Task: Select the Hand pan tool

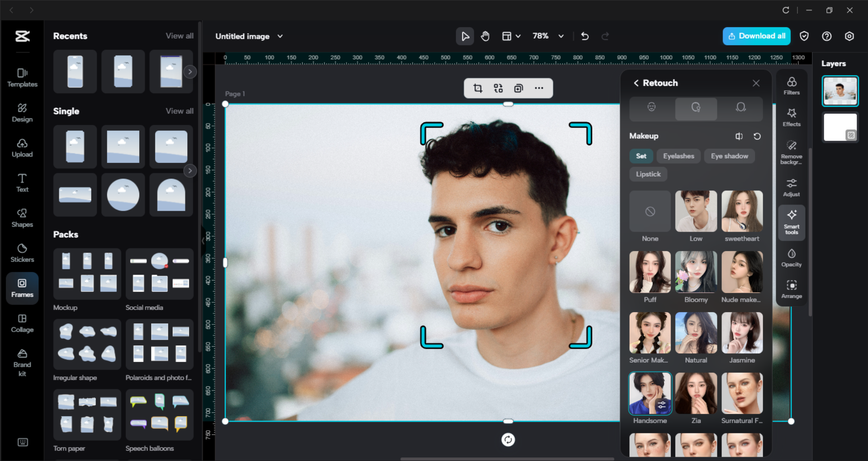Action: pyautogui.click(x=485, y=36)
